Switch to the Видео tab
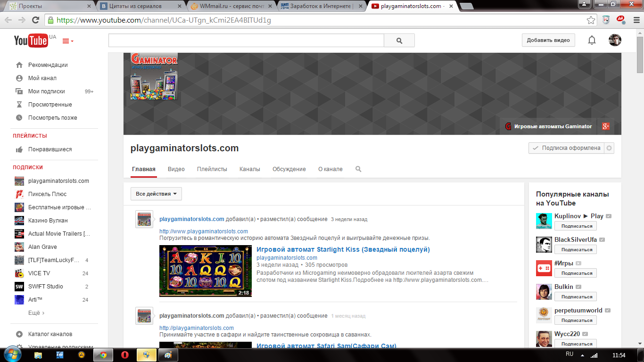Viewport: 644px width, 362px height. click(x=176, y=169)
